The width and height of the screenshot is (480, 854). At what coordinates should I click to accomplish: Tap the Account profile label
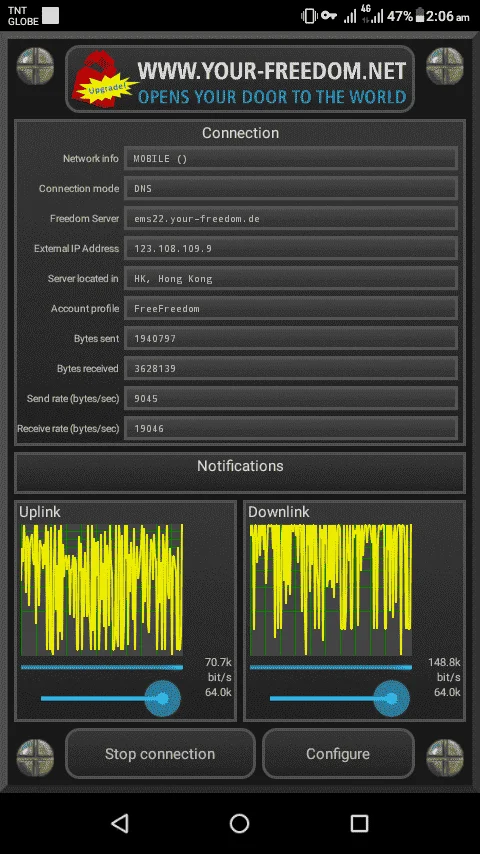85,309
